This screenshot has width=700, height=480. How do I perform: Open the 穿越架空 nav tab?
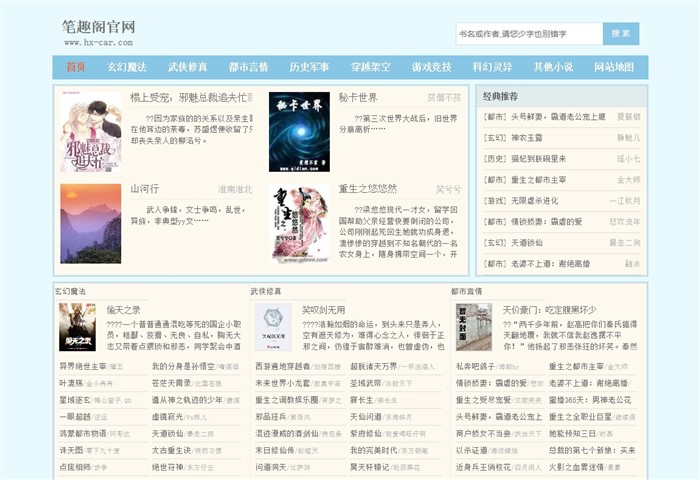click(x=371, y=67)
